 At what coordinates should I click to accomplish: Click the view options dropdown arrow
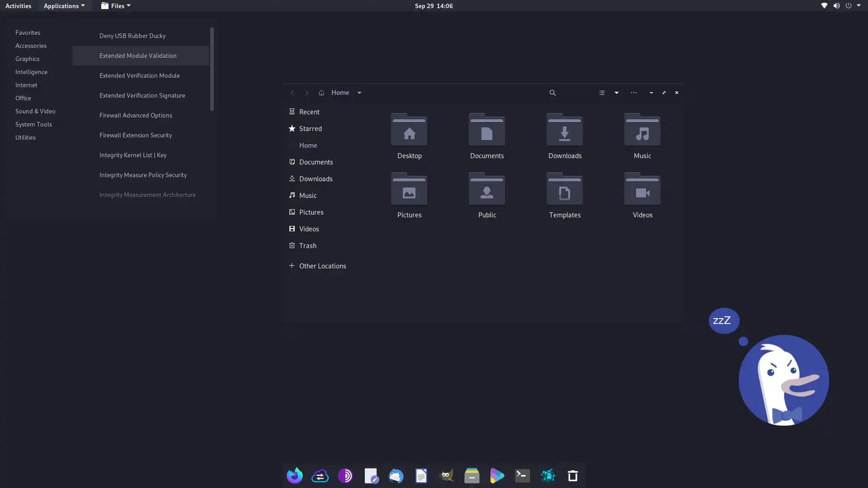click(x=617, y=92)
